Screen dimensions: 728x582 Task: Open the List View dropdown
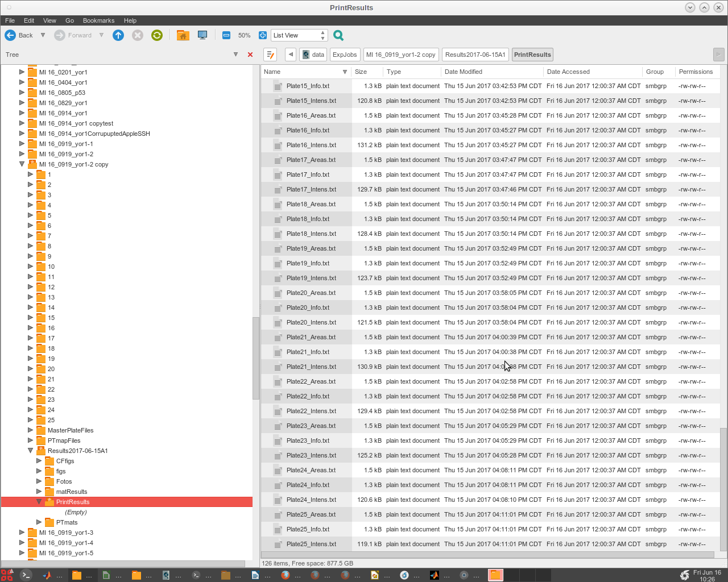(x=299, y=35)
